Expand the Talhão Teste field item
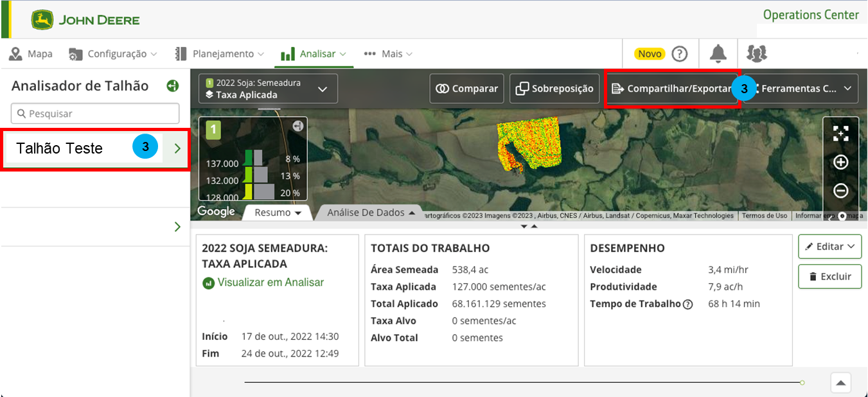This screenshot has width=868, height=397. coord(177,149)
